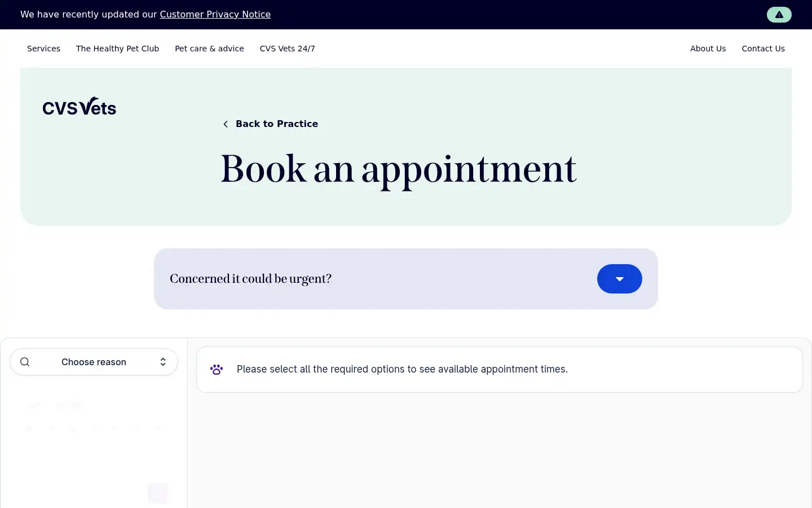Open the About Us page
812x508 pixels.
[x=708, y=49]
